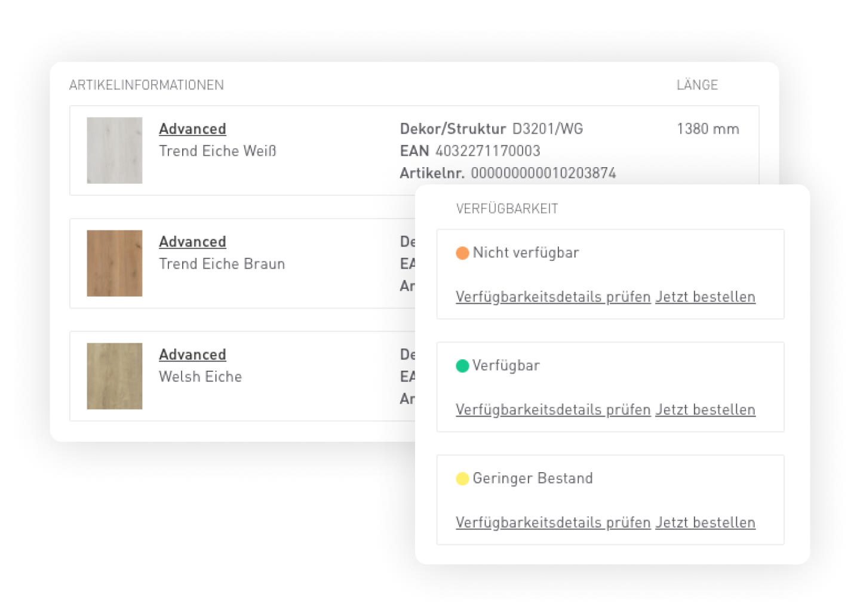The height and width of the screenshot is (616, 860).
Task: Check availability details for the 'Nicht verfügbar' item
Action: [553, 297]
